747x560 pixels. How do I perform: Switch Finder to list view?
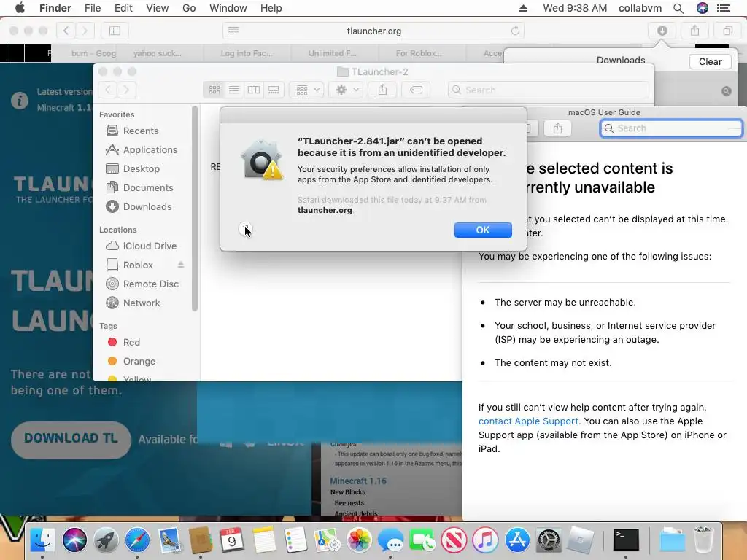[234, 90]
